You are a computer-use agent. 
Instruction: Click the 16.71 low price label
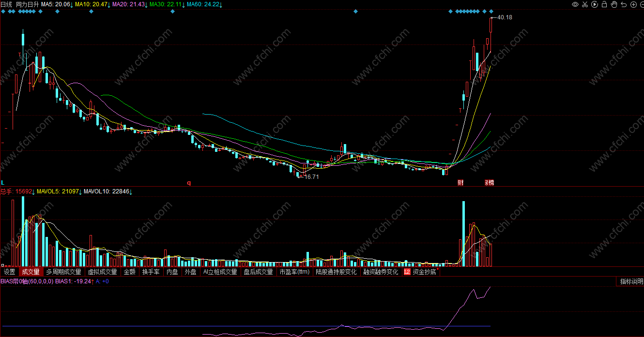point(311,177)
